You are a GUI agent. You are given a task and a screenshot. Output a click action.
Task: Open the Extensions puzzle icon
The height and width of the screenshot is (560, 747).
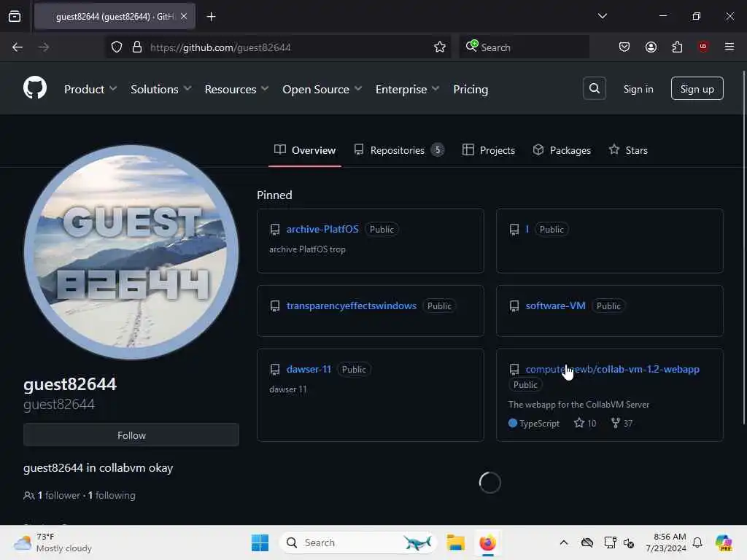677,47
